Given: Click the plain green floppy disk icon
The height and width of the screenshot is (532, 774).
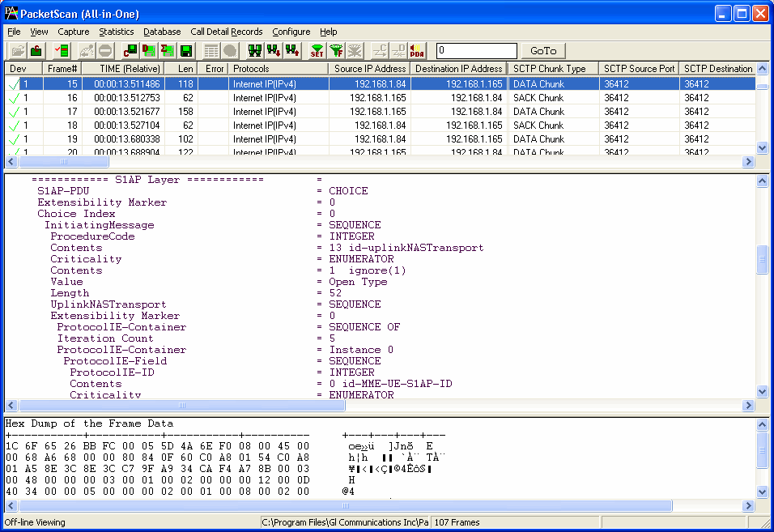Looking at the screenshot, I should point(186,51).
